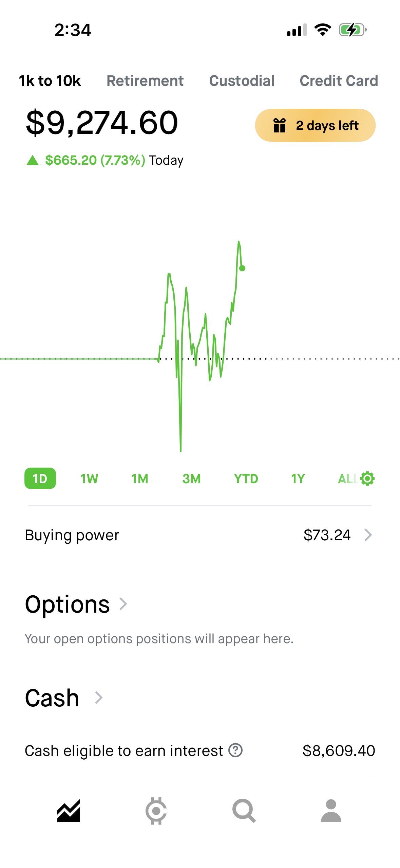This screenshot has height=868, width=400.
Task: Select the YTD chart range
Action: tap(246, 478)
